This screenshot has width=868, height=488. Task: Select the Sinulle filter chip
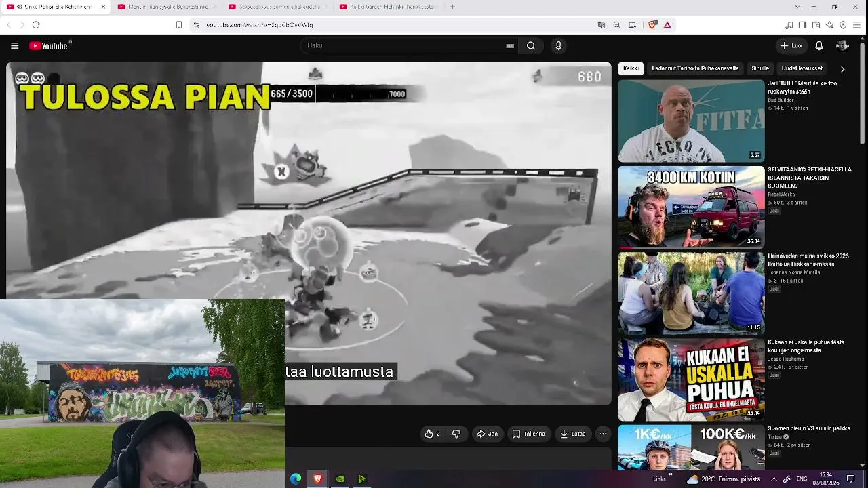pyautogui.click(x=760, y=68)
